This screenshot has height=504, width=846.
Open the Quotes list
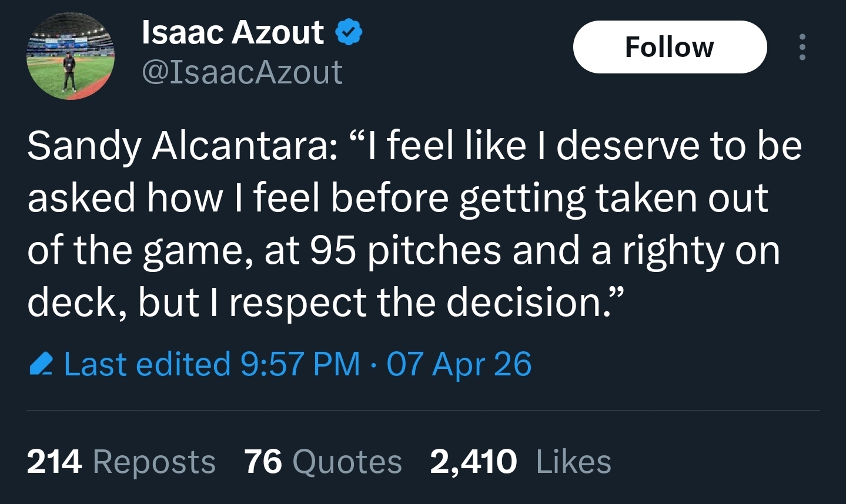[347, 462]
